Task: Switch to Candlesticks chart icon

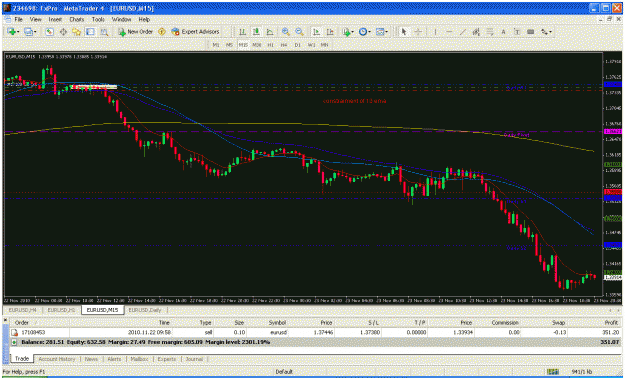Action: coord(256,32)
